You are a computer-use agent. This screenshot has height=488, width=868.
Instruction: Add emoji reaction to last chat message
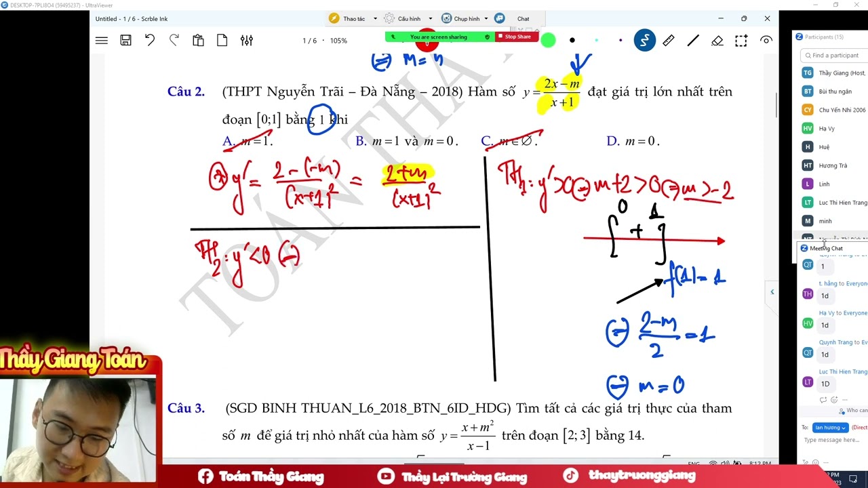tap(833, 400)
